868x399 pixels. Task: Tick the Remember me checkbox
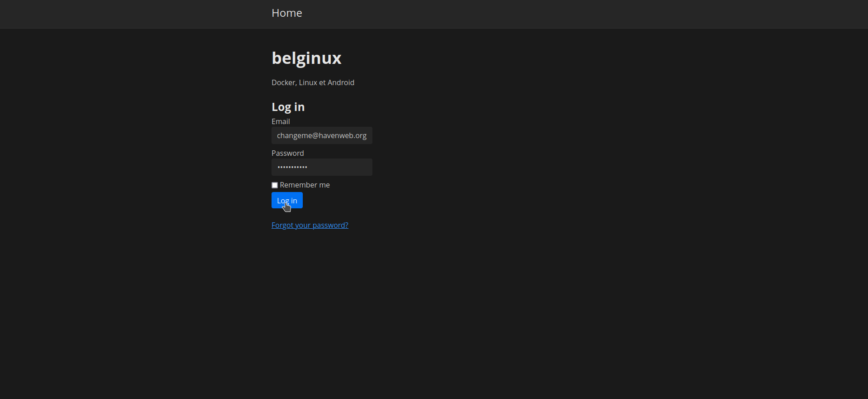pyautogui.click(x=275, y=185)
